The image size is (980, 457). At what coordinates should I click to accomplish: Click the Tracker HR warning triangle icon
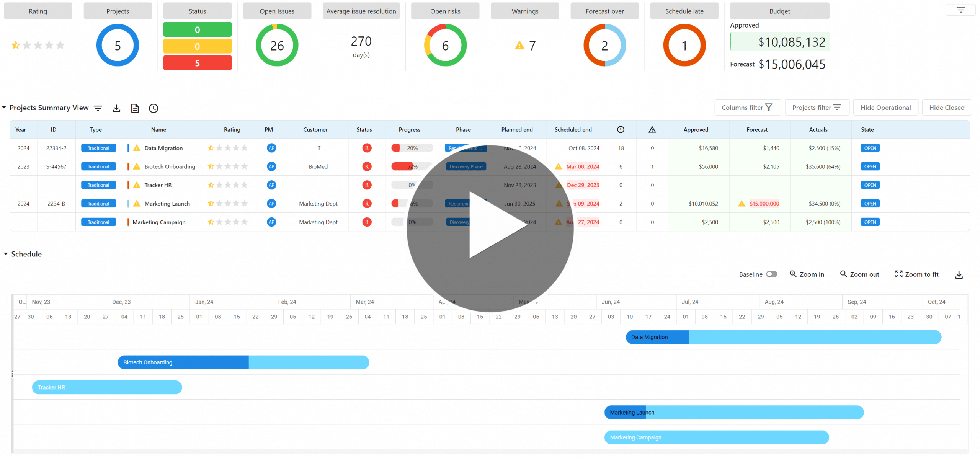pyautogui.click(x=137, y=185)
